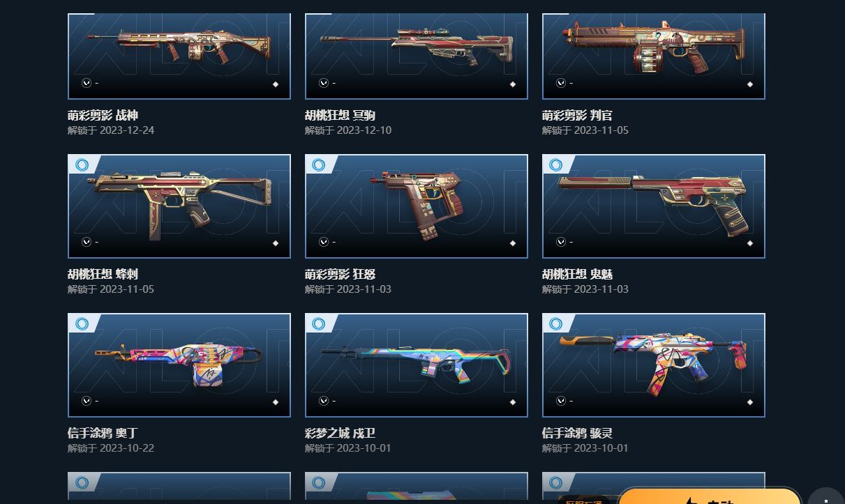845x504 pixels.
Task: Open the 胡桃狂想 冥驹 sniper skin thumbnail
Action: (x=417, y=56)
